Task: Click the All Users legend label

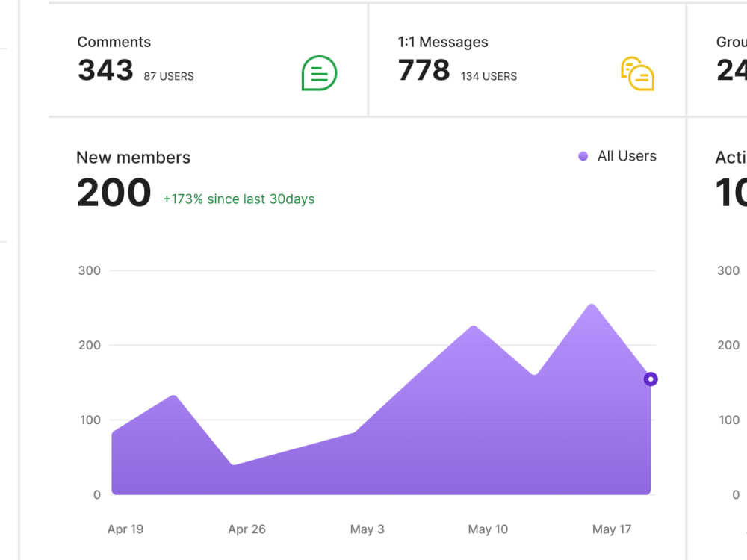Action: pyautogui.click(x=627, y=156)
